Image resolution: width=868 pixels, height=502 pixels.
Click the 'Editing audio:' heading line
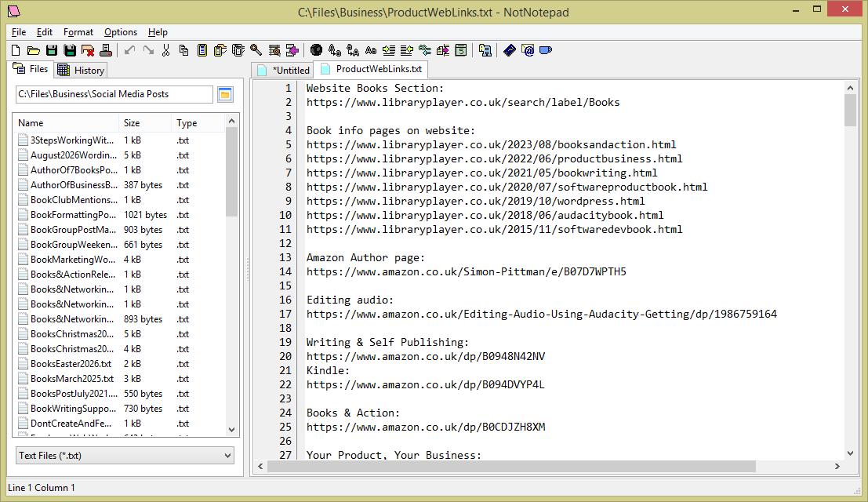click(350, 300)
